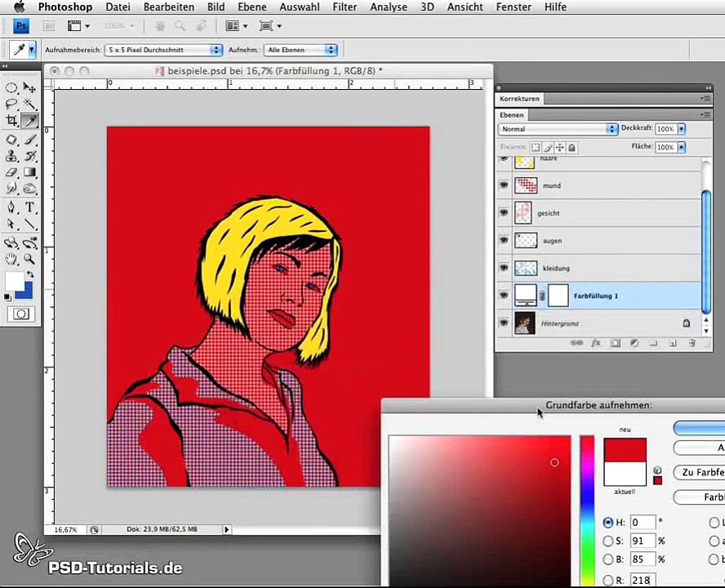Click the vertical hue slider
Image resolution: width=725 pixels, height=588 pixels.
click(x=587, y=510)
